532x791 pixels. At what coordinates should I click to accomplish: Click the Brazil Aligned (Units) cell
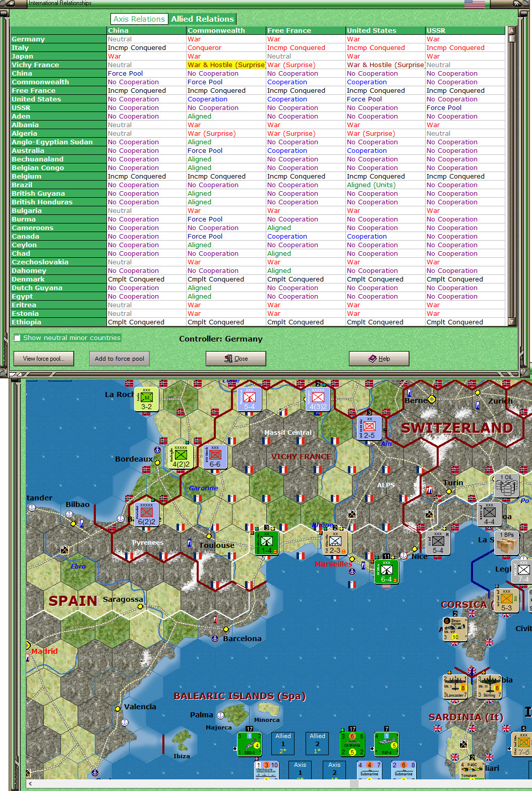click(x=385, y=185)
